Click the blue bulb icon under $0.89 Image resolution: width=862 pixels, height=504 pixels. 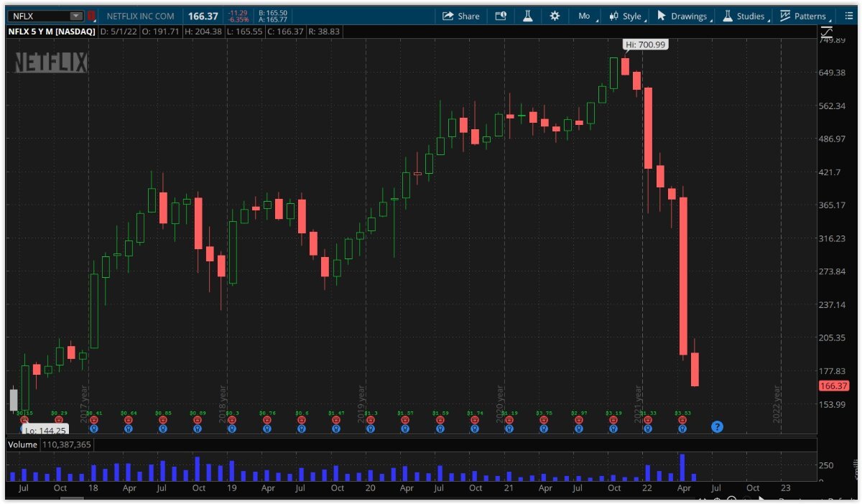coord(198,429)
